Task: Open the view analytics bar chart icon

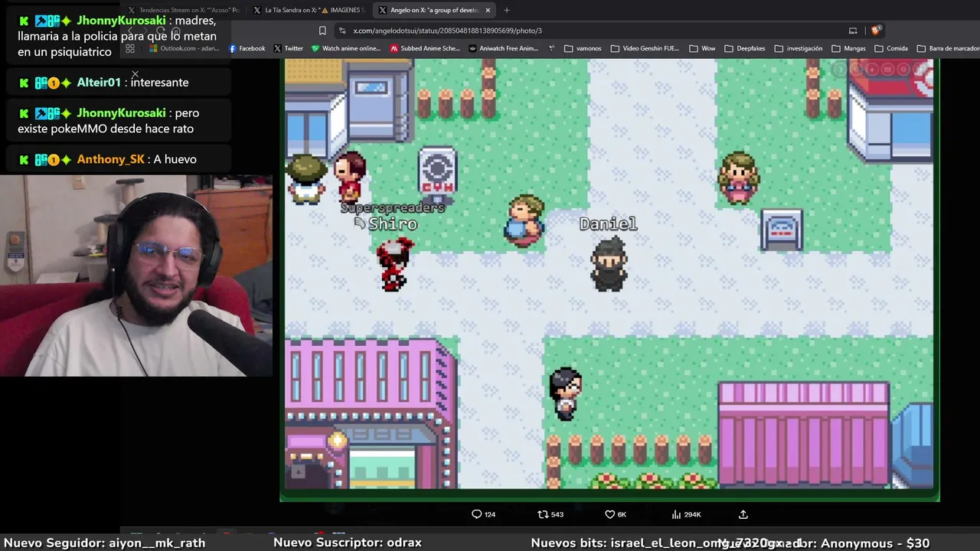Action: pyautogui.click(x=677, y=514)
